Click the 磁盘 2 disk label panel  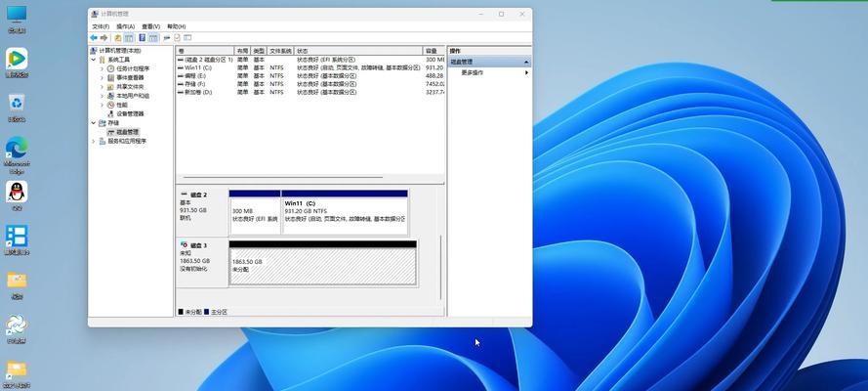coord(202,211)
